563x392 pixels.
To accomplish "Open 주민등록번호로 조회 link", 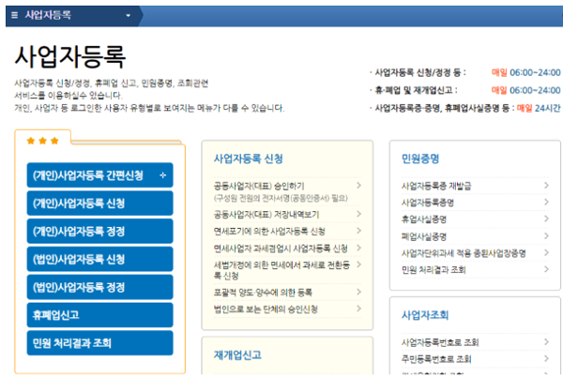I will (x=436, y=359).
